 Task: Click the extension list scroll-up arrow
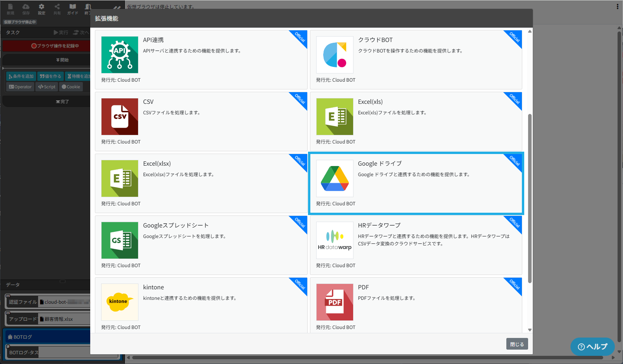[x=530, y=31]
